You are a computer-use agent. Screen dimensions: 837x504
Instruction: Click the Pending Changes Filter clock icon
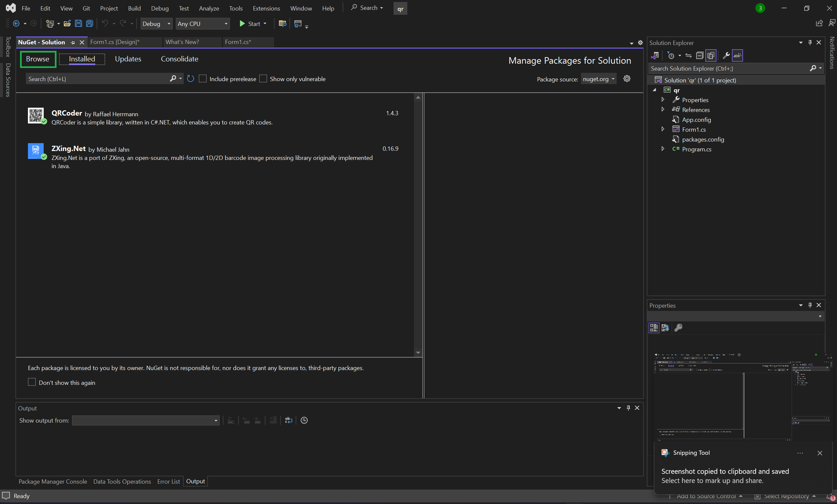point(671,55)
